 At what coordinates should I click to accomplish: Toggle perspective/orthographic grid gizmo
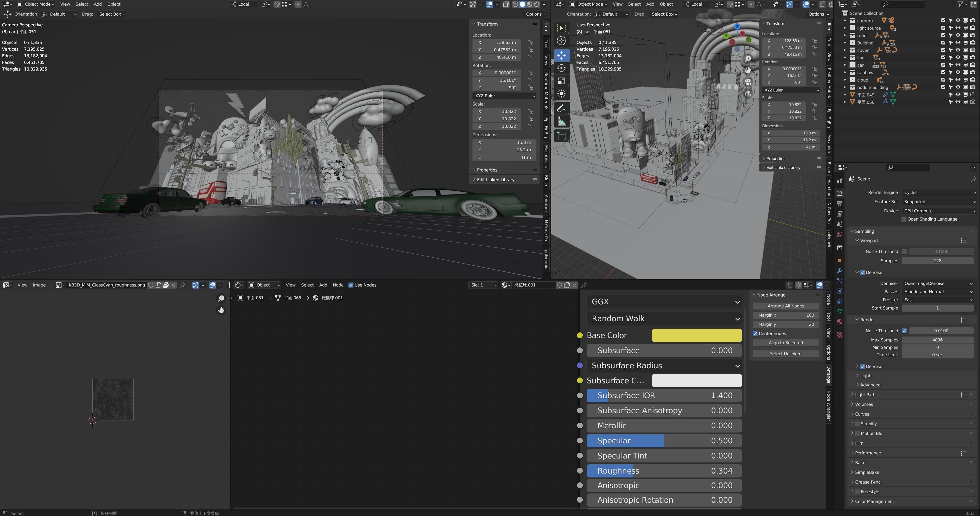[x=748, y=93]
